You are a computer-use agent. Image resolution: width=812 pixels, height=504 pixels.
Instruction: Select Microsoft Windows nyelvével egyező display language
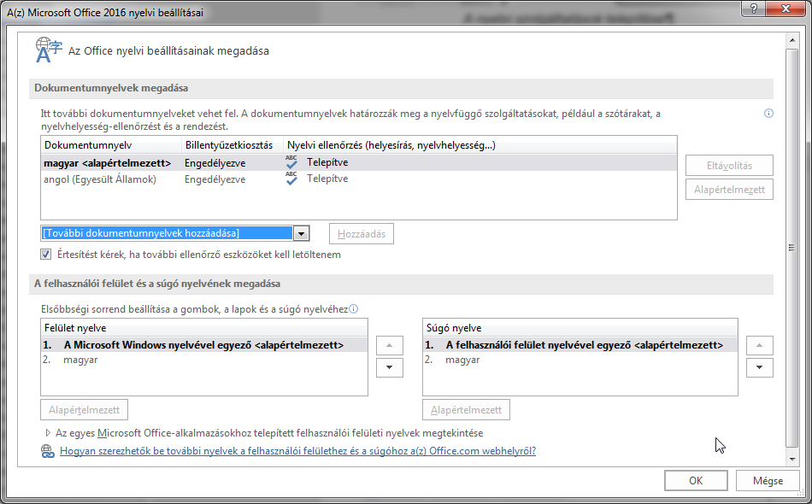(x=204, y=345)
